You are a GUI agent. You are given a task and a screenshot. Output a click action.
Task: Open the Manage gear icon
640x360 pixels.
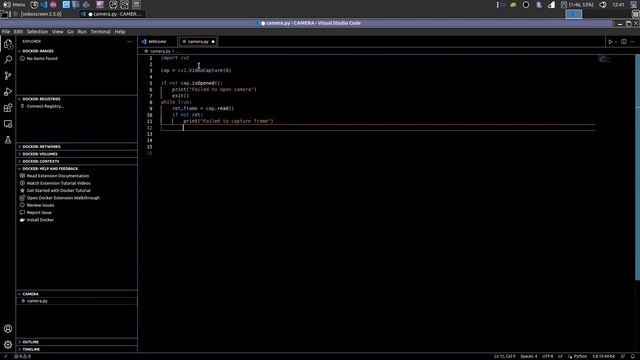click(8, 344)
